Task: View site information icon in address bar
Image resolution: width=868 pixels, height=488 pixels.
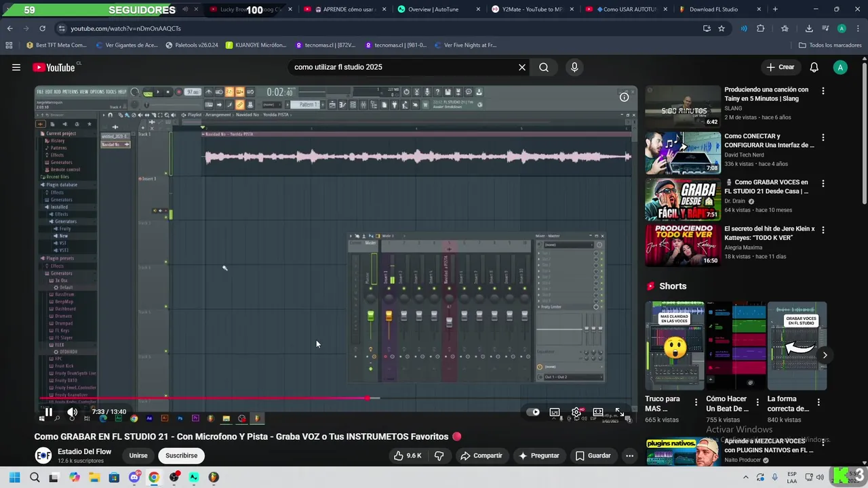Action: 62,28
